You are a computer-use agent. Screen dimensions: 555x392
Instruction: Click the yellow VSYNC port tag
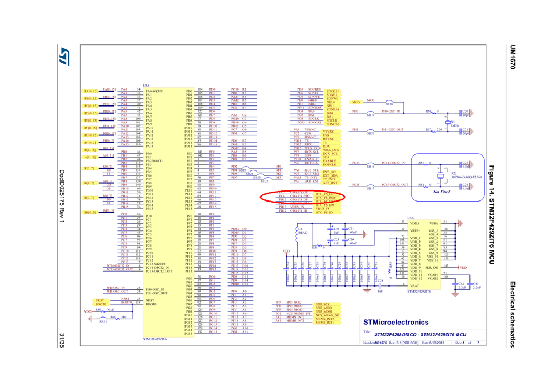tap(331, 132)
